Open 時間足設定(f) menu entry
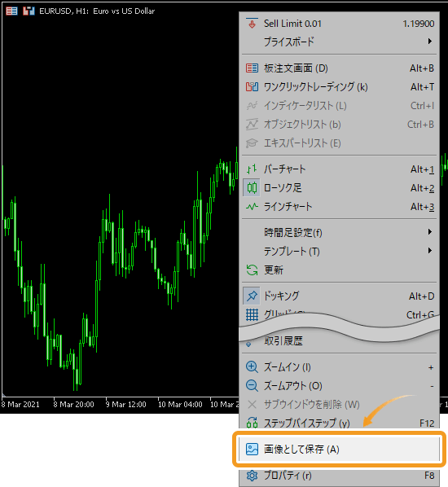The height and width of the screenshot is (487, 448). (x=339, y=232)
